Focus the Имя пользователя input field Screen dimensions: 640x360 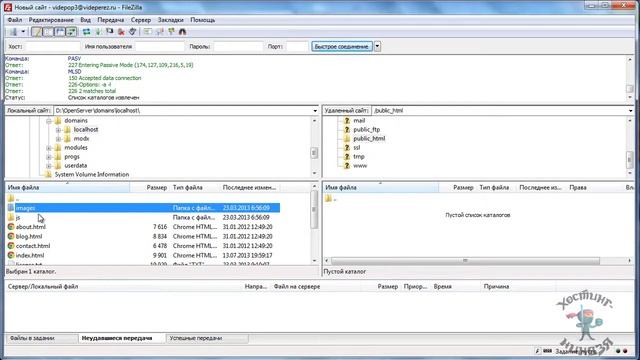[x=160, y=47]
